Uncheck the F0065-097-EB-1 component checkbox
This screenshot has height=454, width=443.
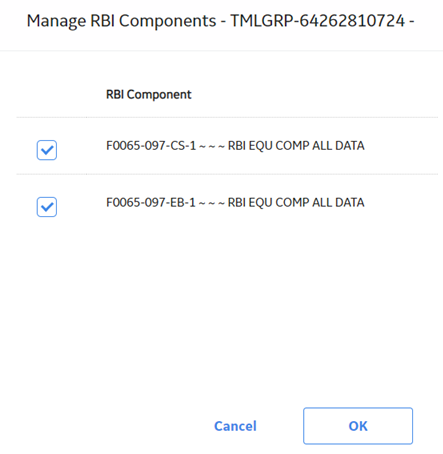click(x=47, y=207)
